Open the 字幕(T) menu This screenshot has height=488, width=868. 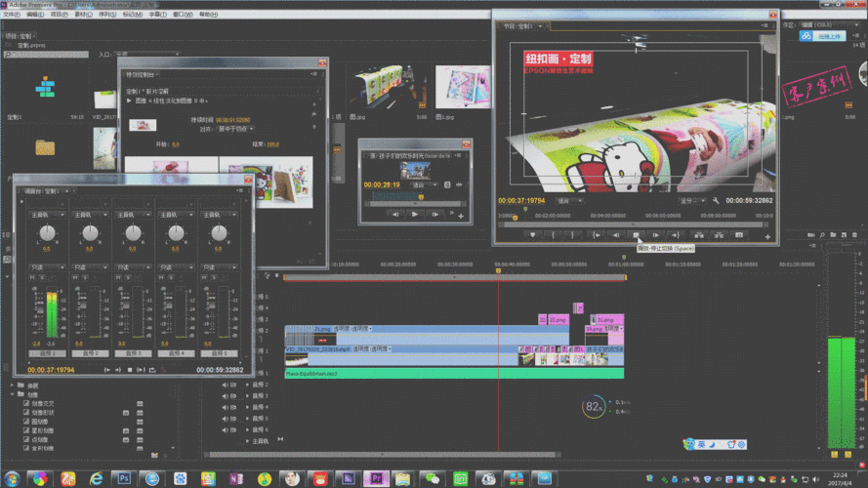(x=157, y=15)
